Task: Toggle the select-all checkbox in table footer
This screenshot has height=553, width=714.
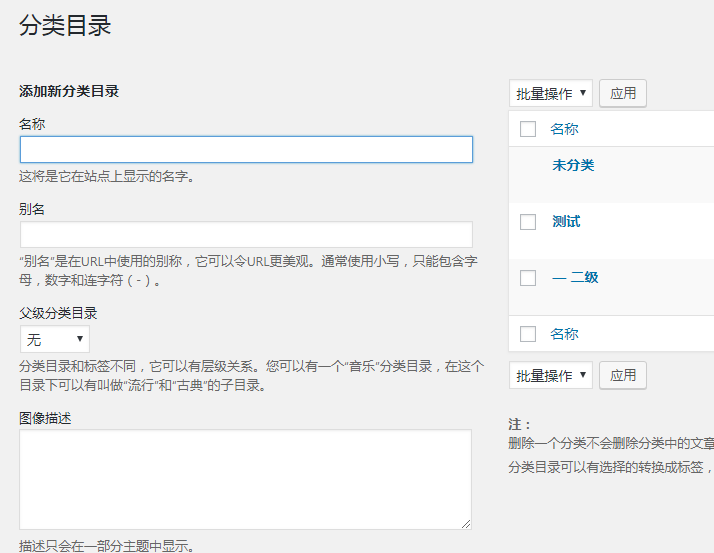Action: [528, 334]
